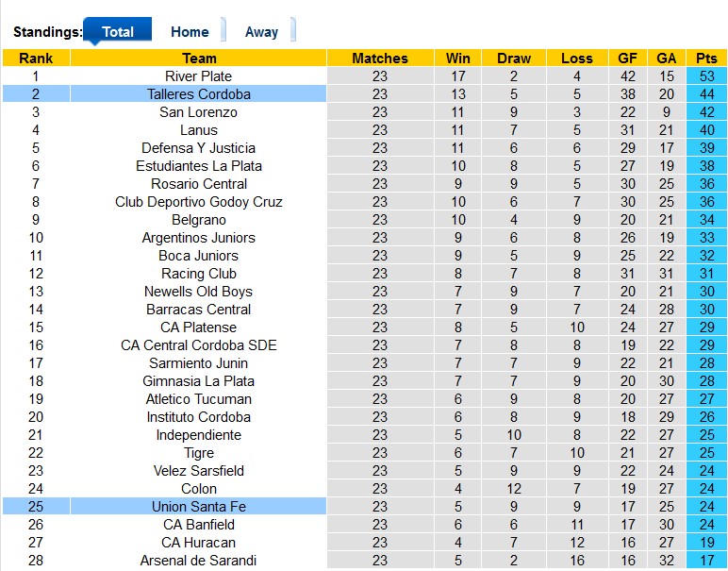Click River Plate's 53 points cell
Viewport: 728px width, 571px height.
click(x=706, y=76)
